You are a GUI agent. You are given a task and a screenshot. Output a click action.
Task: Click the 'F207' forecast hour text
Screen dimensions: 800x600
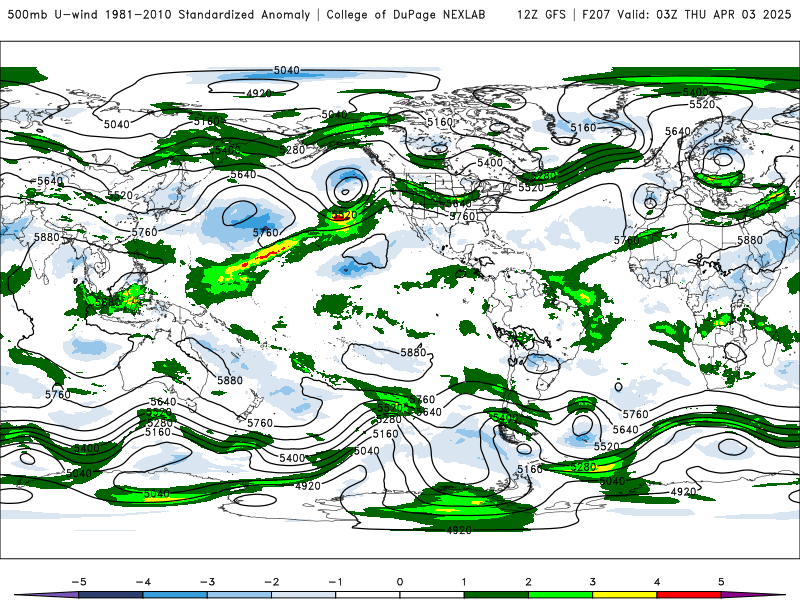(596, 14)
